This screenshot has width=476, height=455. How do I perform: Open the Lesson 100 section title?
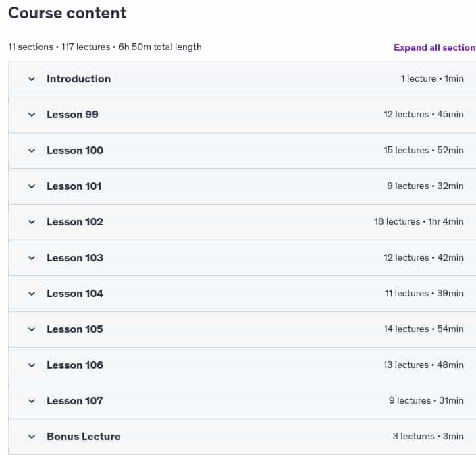point(75,151)
